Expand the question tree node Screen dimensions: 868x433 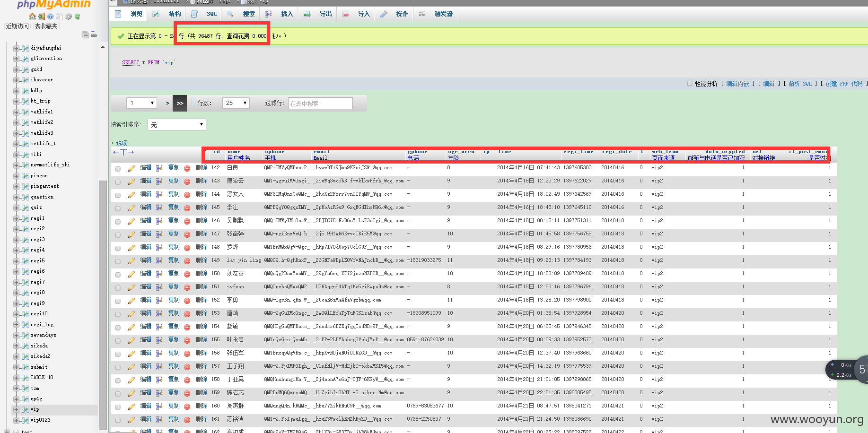(x=16, y=197)
